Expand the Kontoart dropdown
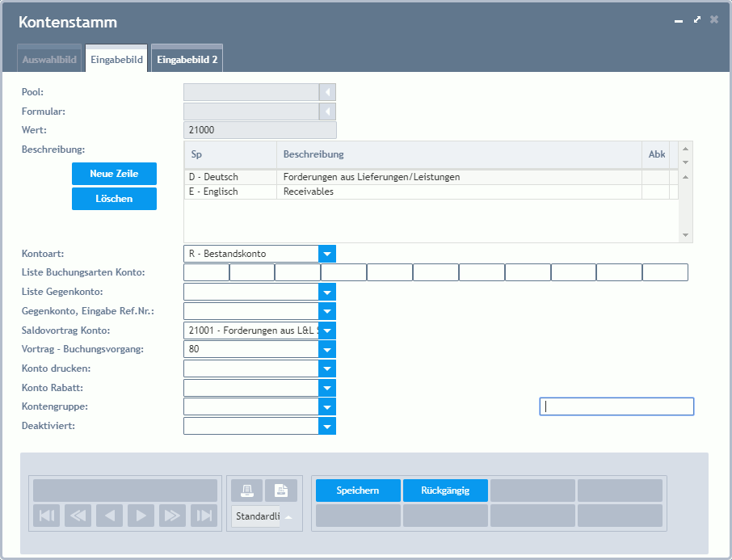The width and height of the screenshot is (732, 560). click(x=327, y=254)
